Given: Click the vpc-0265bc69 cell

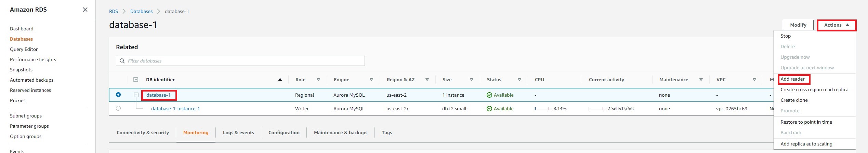Looking at the screenshot, I should (x=732, y=109).
